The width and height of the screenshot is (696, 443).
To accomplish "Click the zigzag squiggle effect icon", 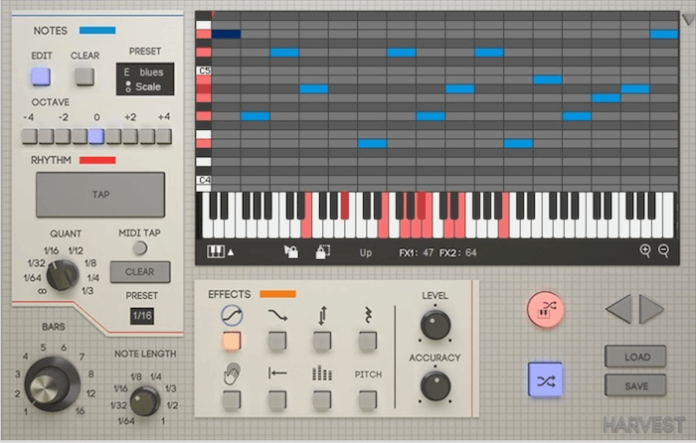I will click(x=368, y=315).
